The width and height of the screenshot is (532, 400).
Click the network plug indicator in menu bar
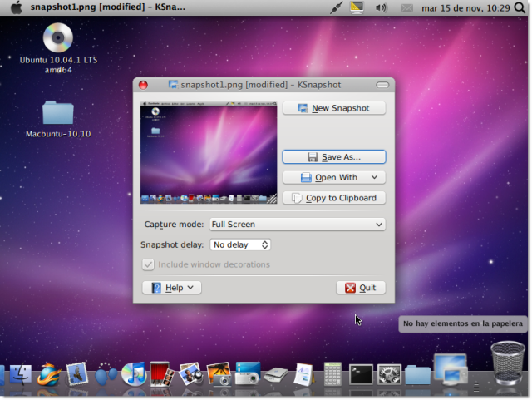coord(336,7)
